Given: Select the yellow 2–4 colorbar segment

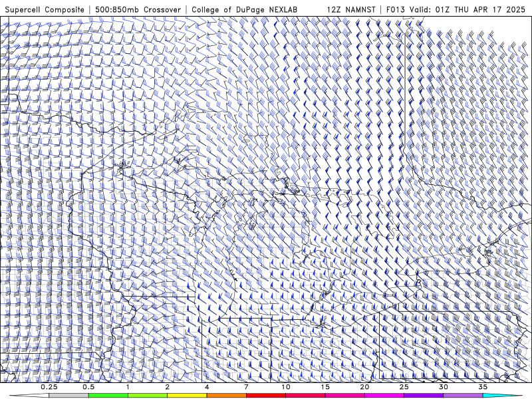Looking at the screenshot, I should [187, 396].
